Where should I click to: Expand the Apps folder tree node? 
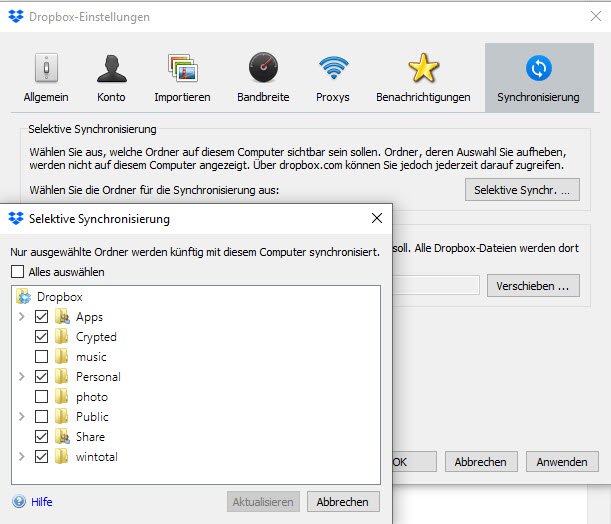coord(22,316)
